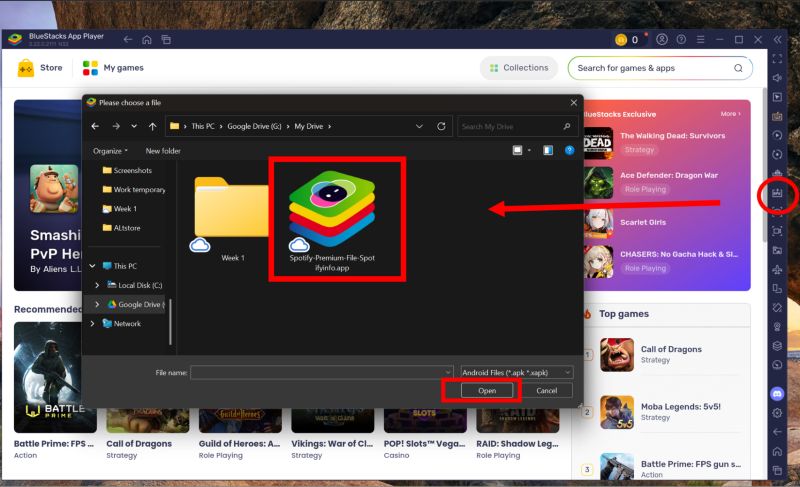Go up one folder level in dialog

(x=153, y=126)
